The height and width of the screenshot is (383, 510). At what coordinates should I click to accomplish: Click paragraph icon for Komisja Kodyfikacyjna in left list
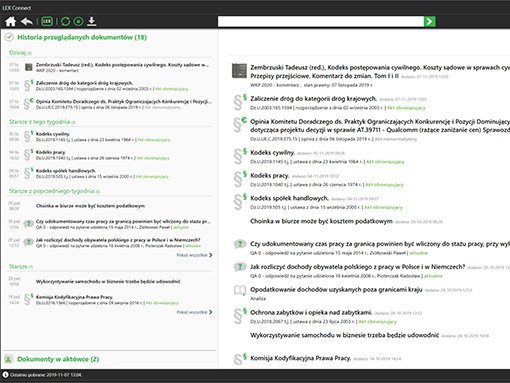click(28, 299)
